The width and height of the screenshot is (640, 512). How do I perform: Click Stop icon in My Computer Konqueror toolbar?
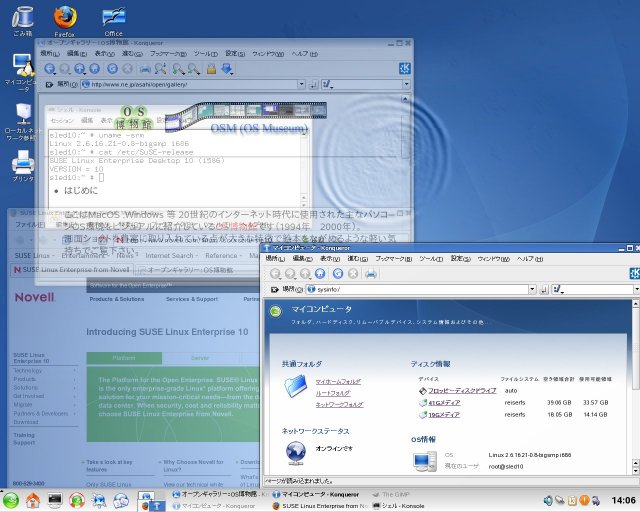pos(353,274)
